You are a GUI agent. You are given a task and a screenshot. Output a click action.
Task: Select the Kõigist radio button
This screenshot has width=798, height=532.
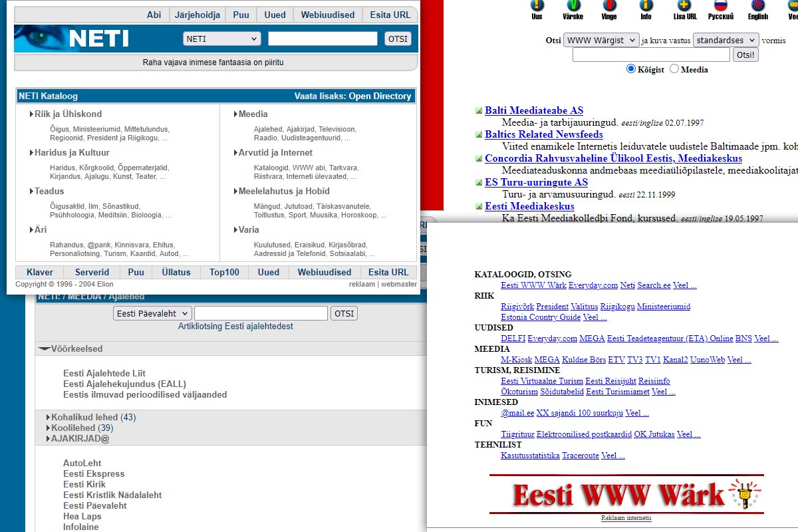[631, 69]
